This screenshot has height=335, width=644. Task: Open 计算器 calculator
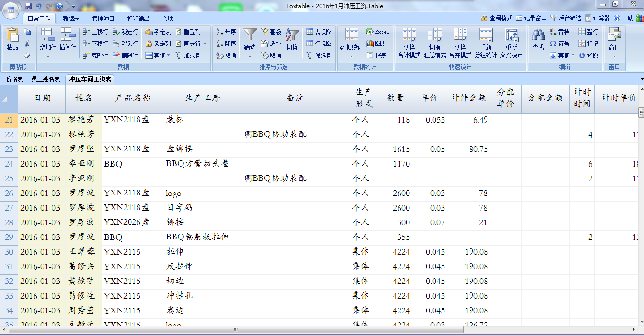coord(598,18)
